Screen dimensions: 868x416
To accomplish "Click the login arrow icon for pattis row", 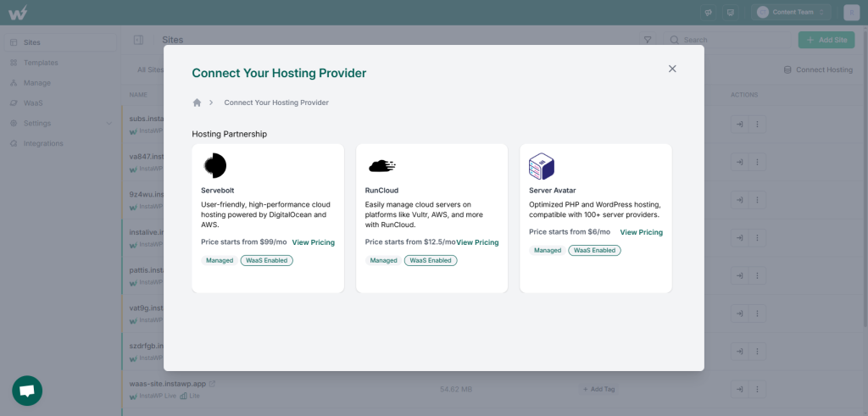I will (739, 275).
